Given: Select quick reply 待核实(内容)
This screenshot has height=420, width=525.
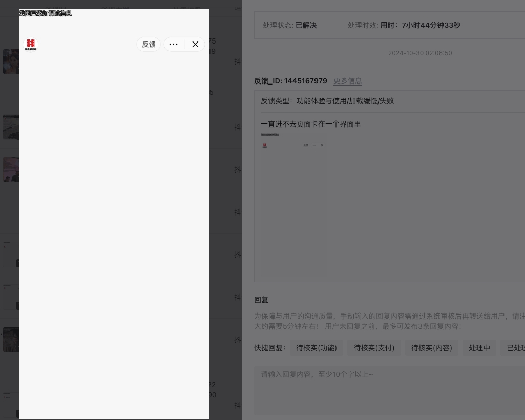Looking at the screenshot, I should point(432,348).
